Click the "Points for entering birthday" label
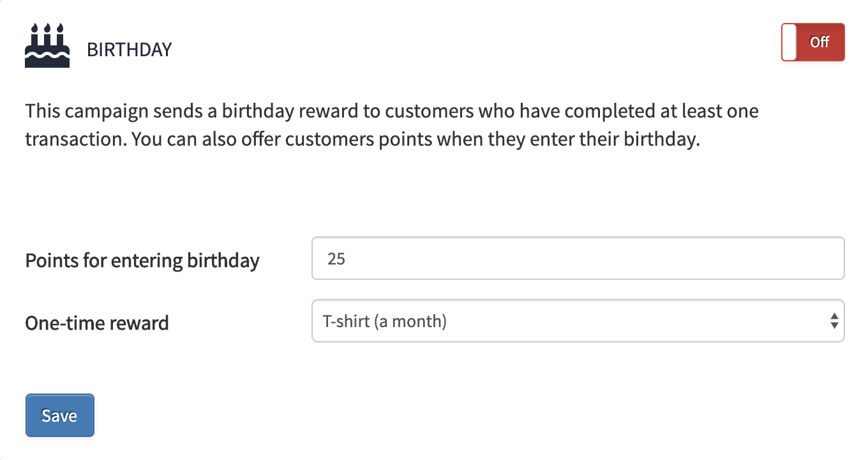The image size is (868, 460). pos(142,261)
